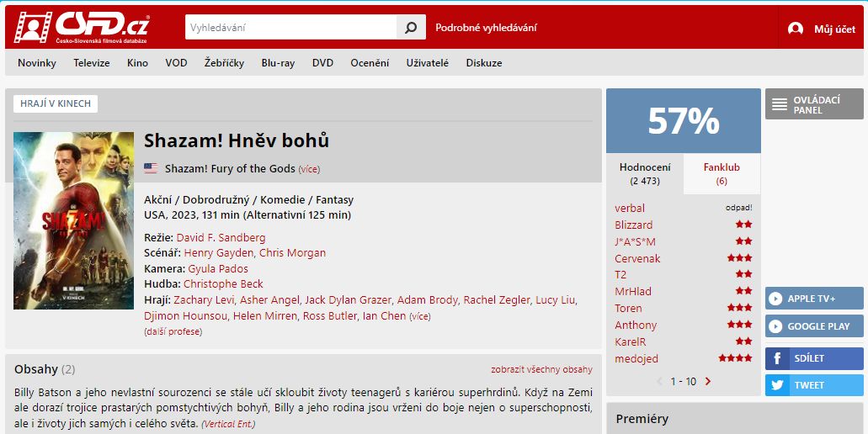Viewport: 868px width, 434px height.
Task: Click Vertical Ent. distributor link
Action: pyautogui.click(x=228, y=425)
